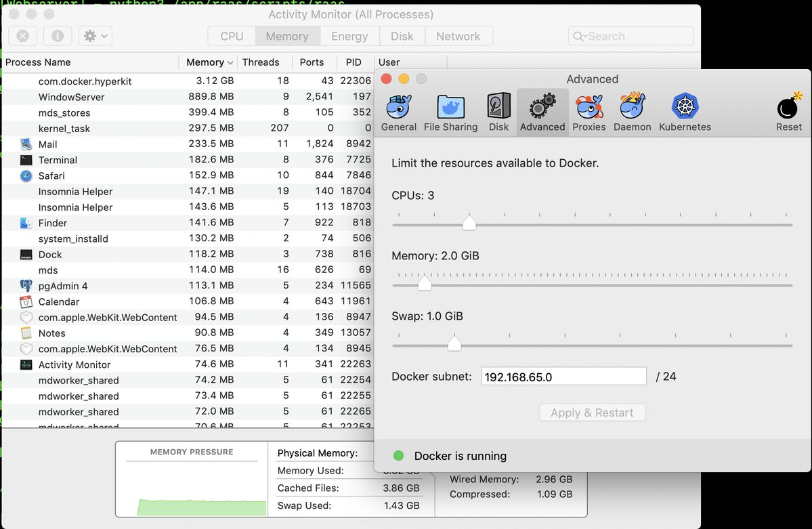812x529 pixels.
Task: Sort by the Memory column header
Action: 208,62
